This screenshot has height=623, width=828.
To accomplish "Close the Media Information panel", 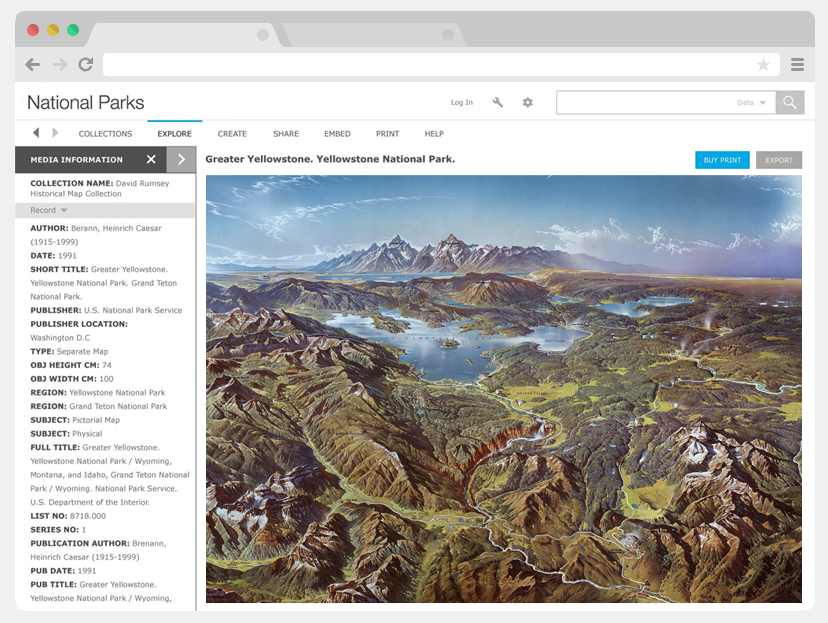I will click(x=151, y=159).
